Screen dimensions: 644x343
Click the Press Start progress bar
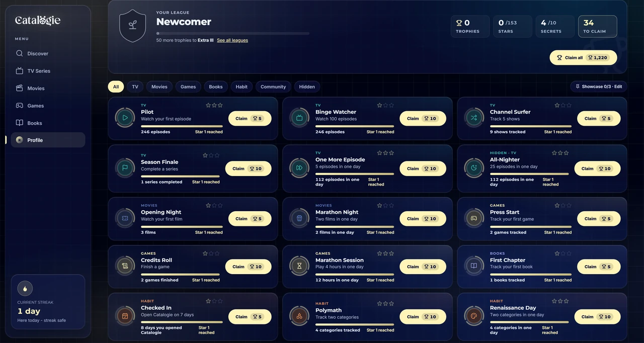tap(531, 226)
